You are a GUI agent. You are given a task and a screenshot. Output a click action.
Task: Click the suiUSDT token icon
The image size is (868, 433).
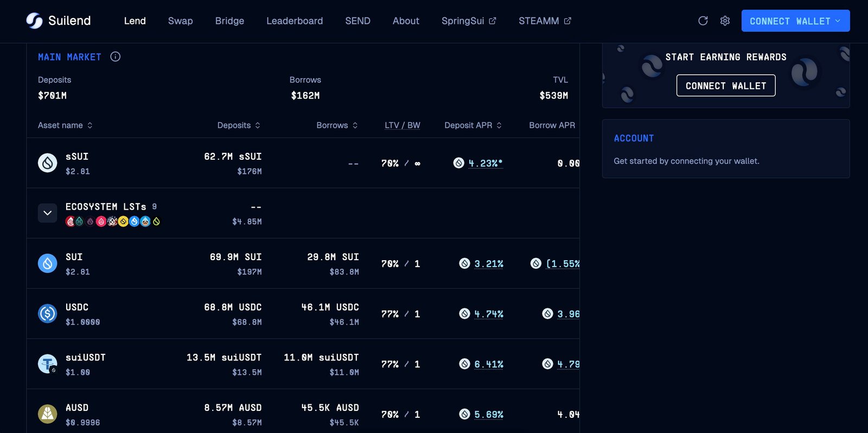pos(48,364)
